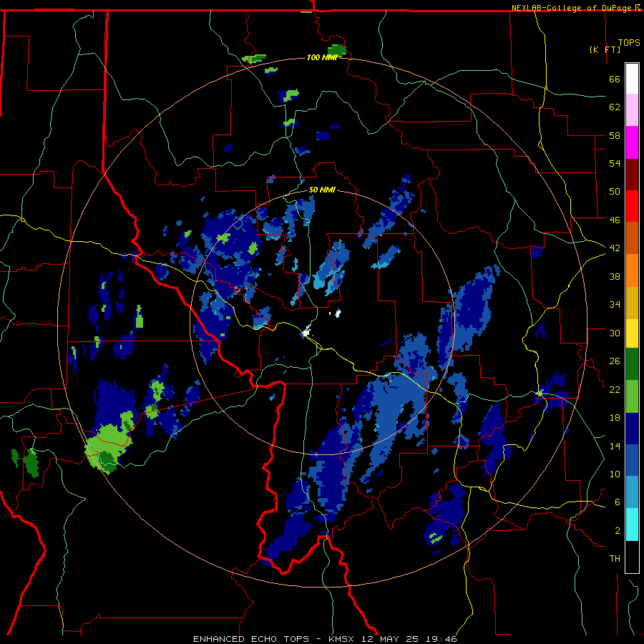Click the '18' legend label
This screenshot has width=644, height=644.
tap(615, 418)
